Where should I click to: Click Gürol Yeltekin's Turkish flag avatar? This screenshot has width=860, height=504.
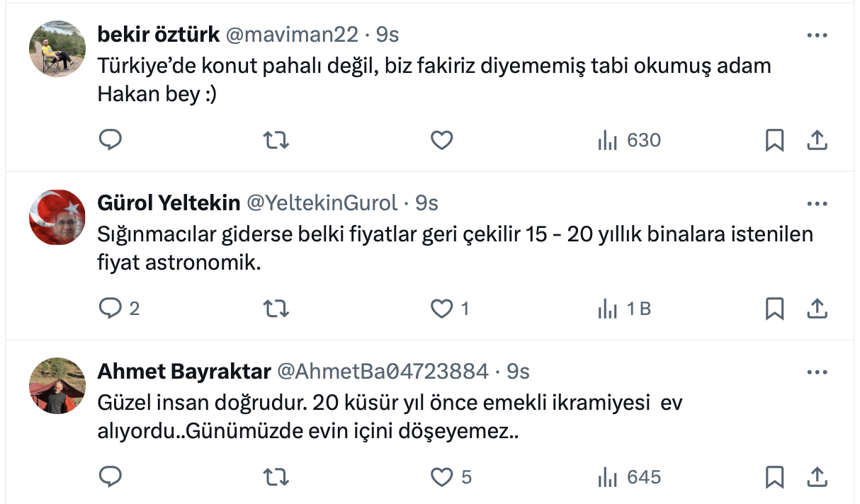[57, 217]
